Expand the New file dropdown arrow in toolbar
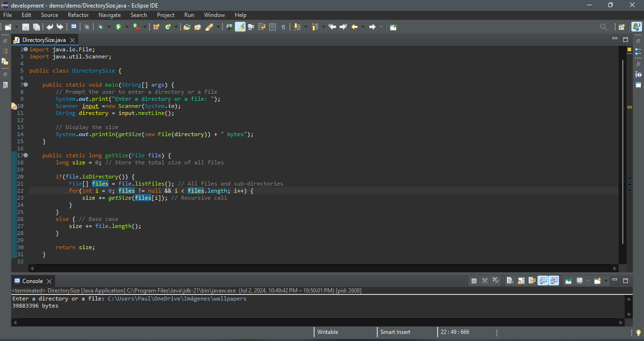Image resolution: width=644 pixels, height=341 pixels. tap(17, 27)
